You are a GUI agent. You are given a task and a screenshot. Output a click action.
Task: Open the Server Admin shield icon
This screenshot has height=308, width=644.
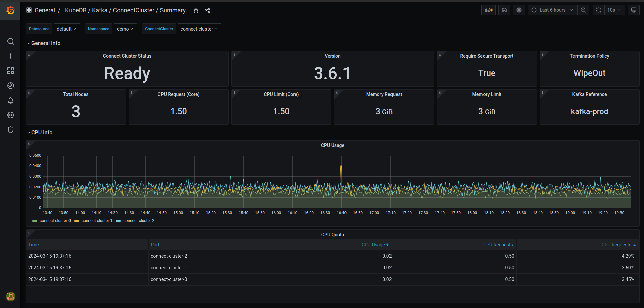10,130
